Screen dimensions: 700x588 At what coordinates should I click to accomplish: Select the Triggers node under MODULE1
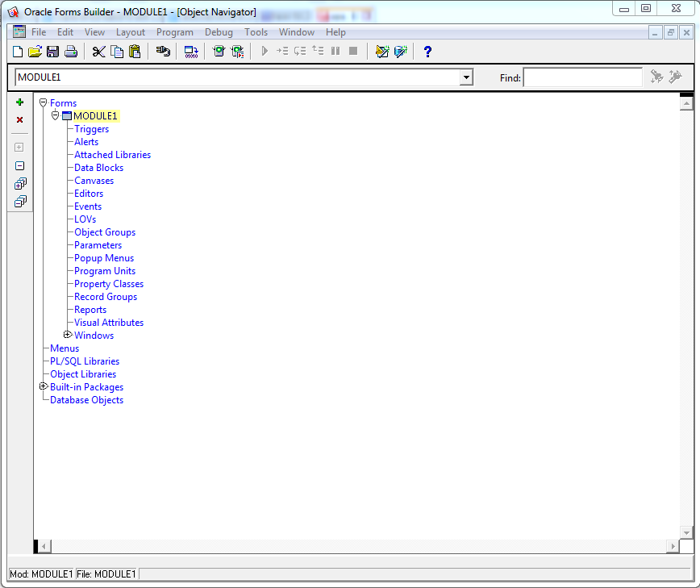[x=91, y=128]
